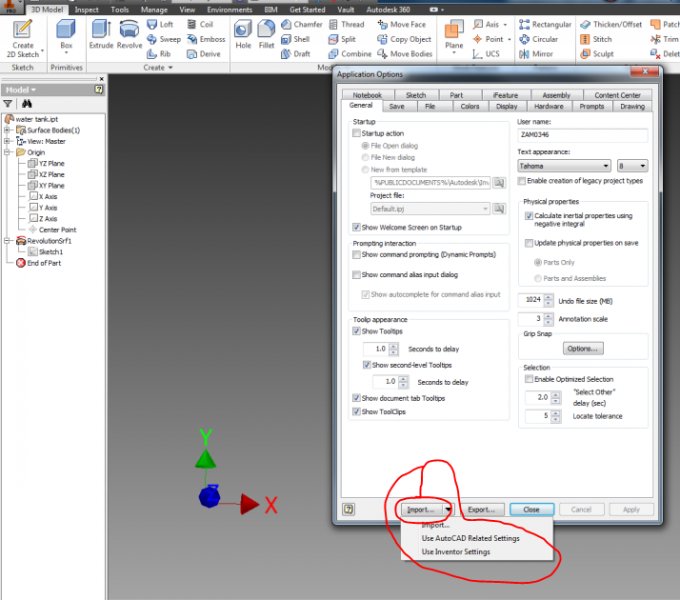The width and height of the screenshot is (680, 600).
Task: Collapse the RevolutionSrf1 node
Action: click(x=7, y=241)
